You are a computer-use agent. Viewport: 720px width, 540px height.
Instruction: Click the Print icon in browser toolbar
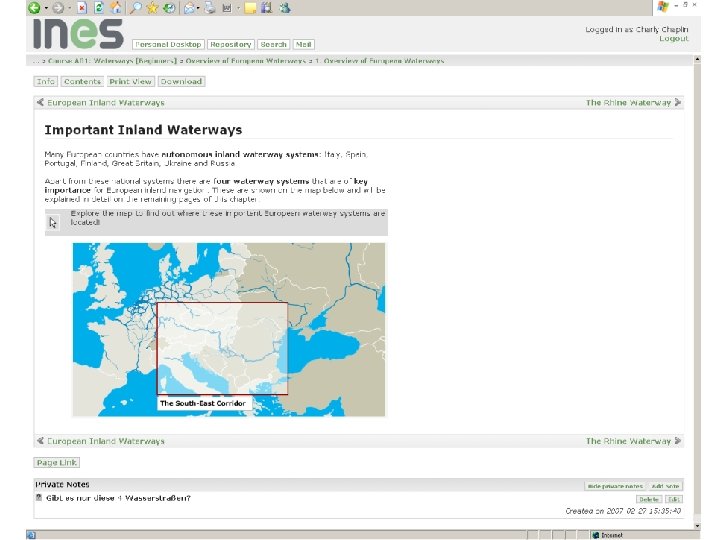point(210,8)
